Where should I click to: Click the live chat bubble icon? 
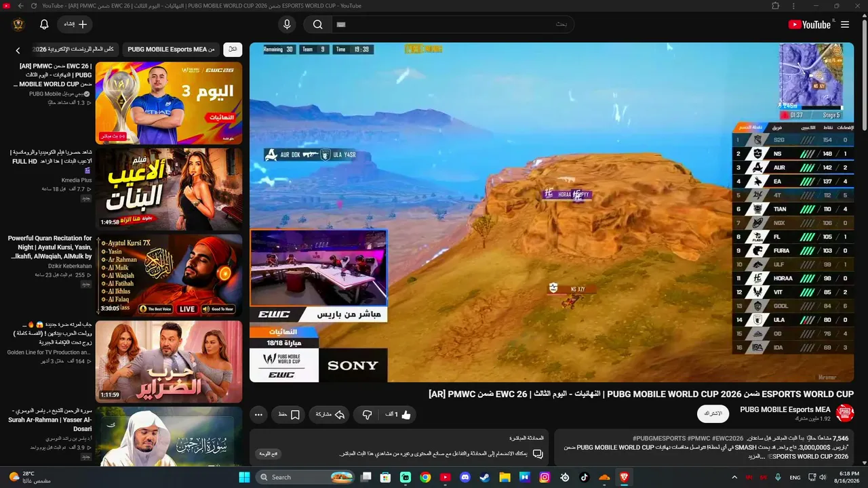tap(538, 454)
